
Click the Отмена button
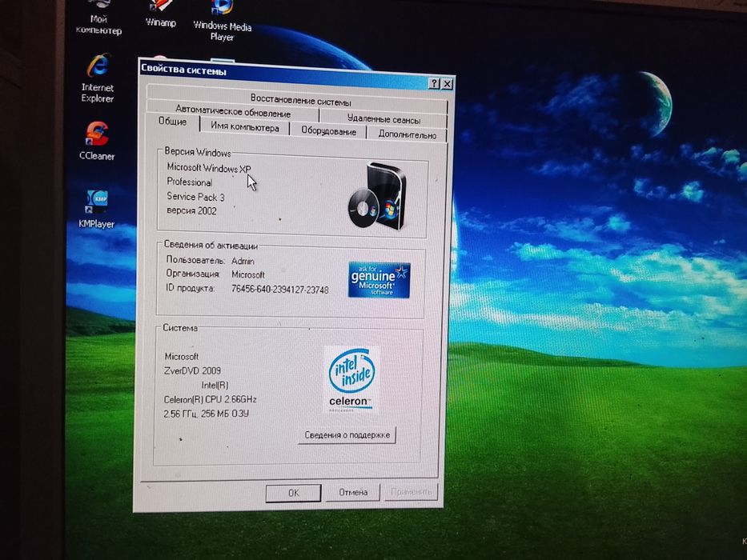tap(353, 492)
